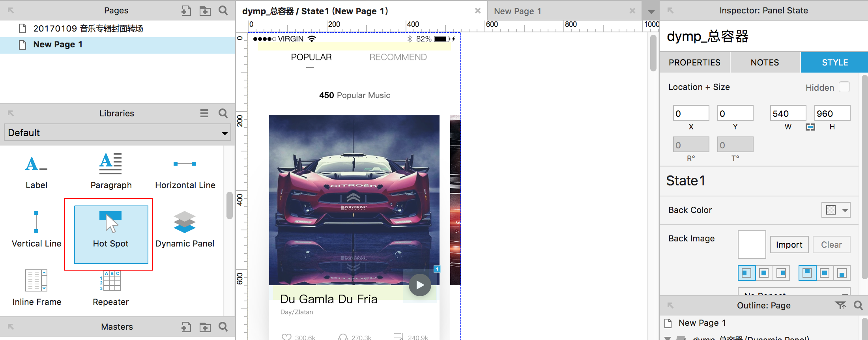868x340 pixels.
Task: Search pages with the magnifier icon
Action: [x=223, y=11]
